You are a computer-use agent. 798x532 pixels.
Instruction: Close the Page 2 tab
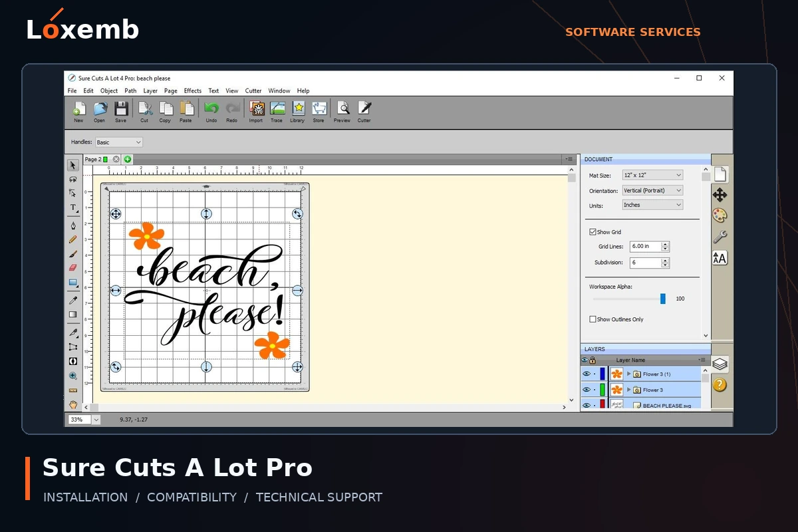(x=116, y=160)
